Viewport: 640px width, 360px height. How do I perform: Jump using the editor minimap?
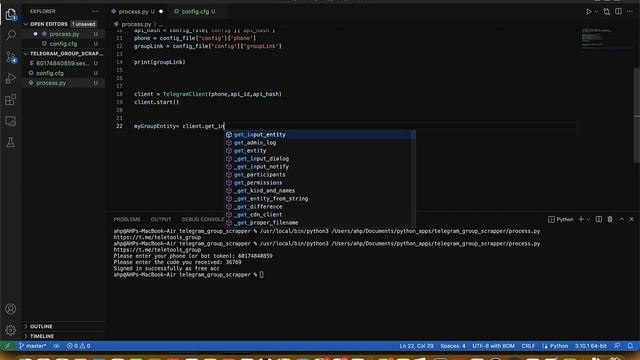pos(607,38)
